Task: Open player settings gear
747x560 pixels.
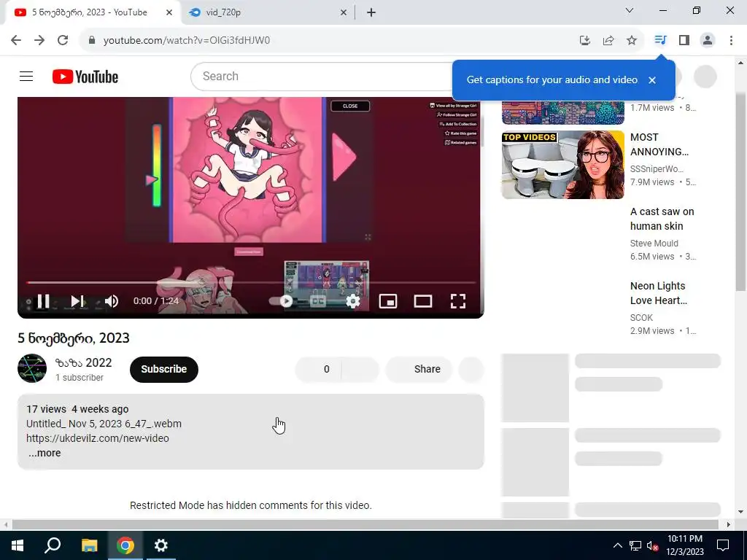Action: point(352,301)
